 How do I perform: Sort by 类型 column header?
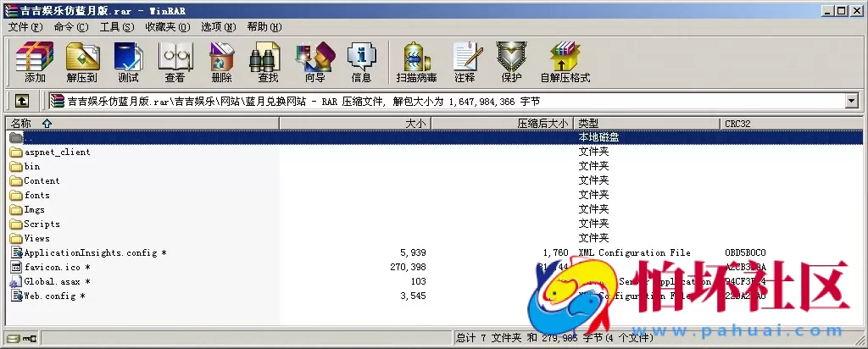[x=647, y=124]
